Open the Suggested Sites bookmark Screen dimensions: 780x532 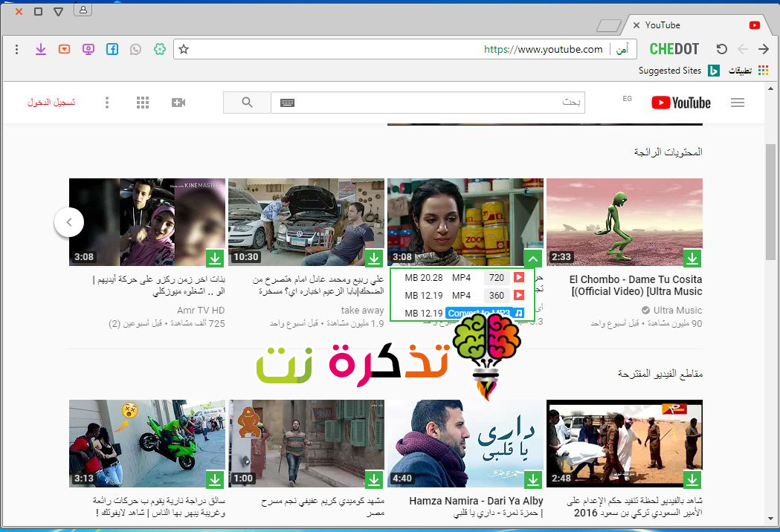click(669, 71)
